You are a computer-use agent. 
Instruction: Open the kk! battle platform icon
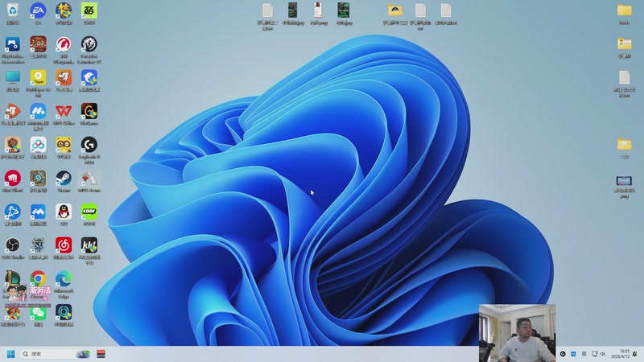[x=89, y=245]
